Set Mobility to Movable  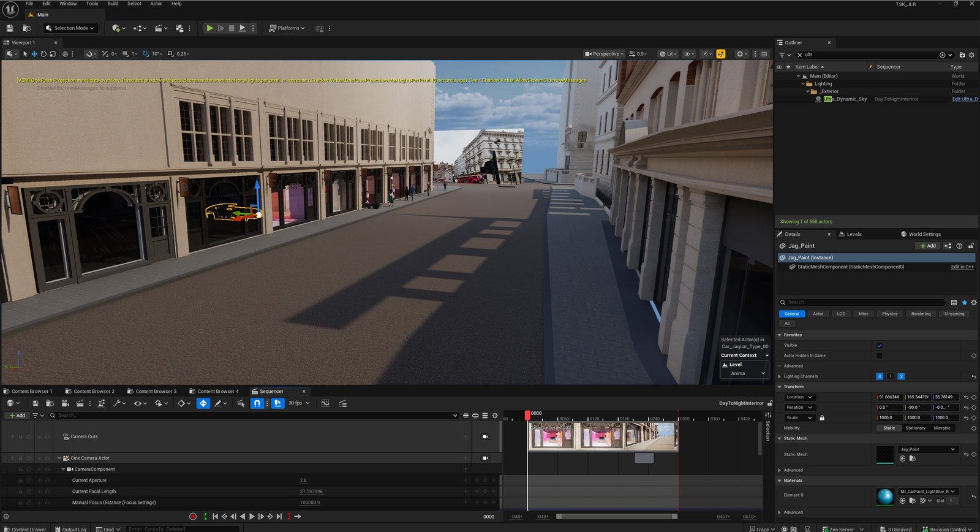click(x=942, y=428)
